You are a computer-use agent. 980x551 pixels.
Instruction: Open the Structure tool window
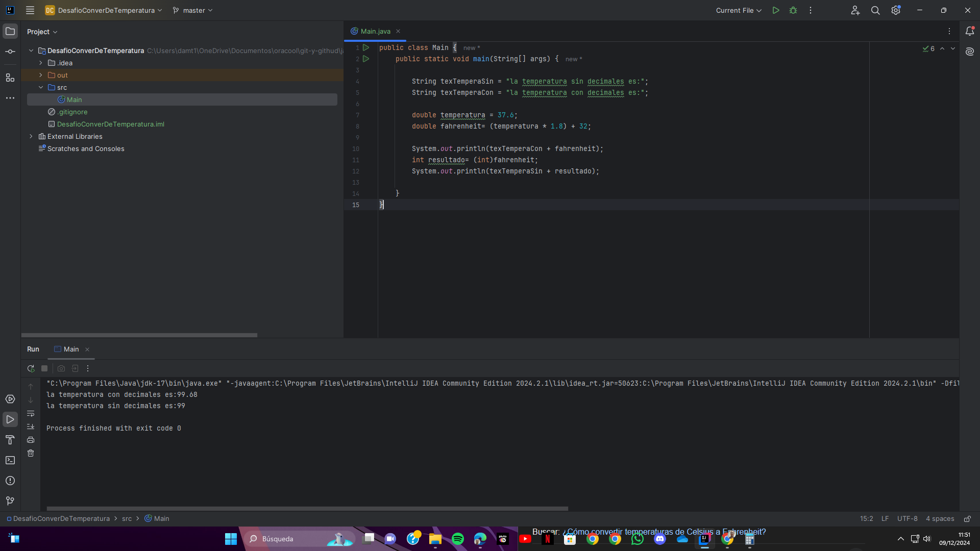tap(10, 78)
